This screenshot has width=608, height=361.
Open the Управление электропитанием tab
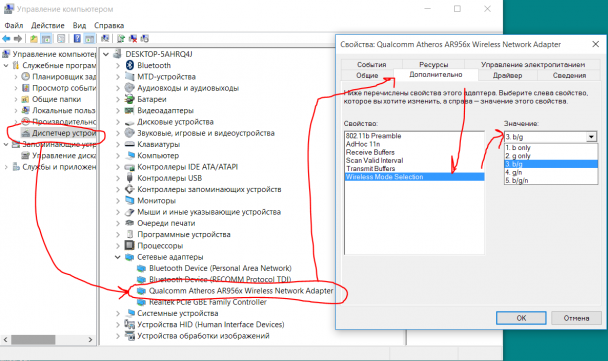533,64
